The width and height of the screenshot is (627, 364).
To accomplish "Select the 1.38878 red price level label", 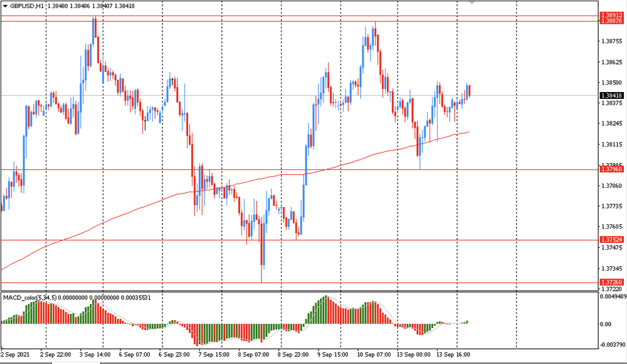I will point(612,21).
